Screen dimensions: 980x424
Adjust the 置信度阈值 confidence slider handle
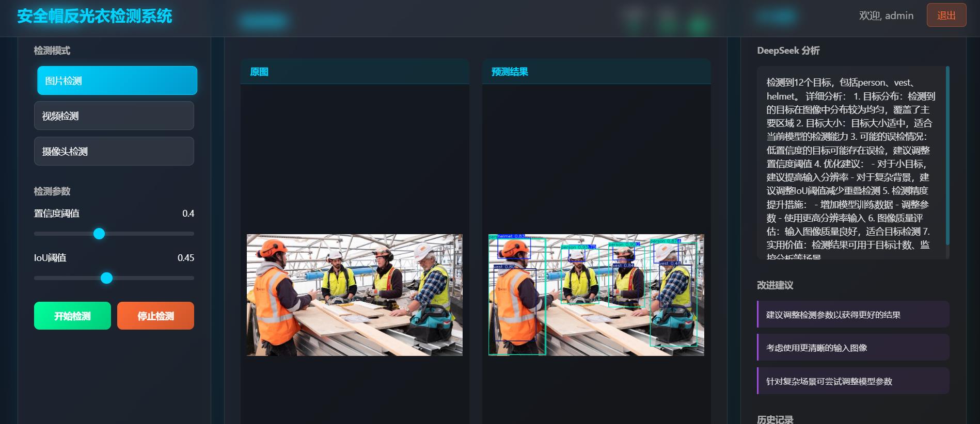tap(99, 234)
